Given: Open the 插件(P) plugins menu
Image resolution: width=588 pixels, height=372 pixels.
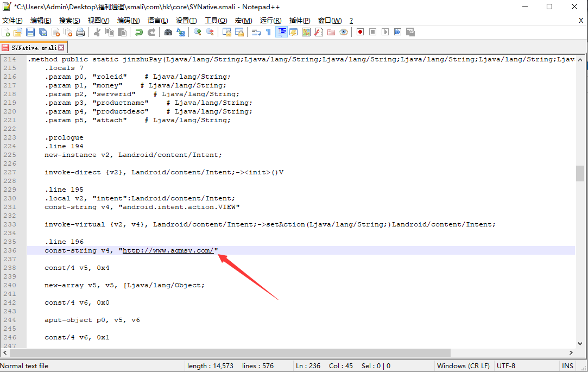Looking at the screenshot, I should coord(300,21).
